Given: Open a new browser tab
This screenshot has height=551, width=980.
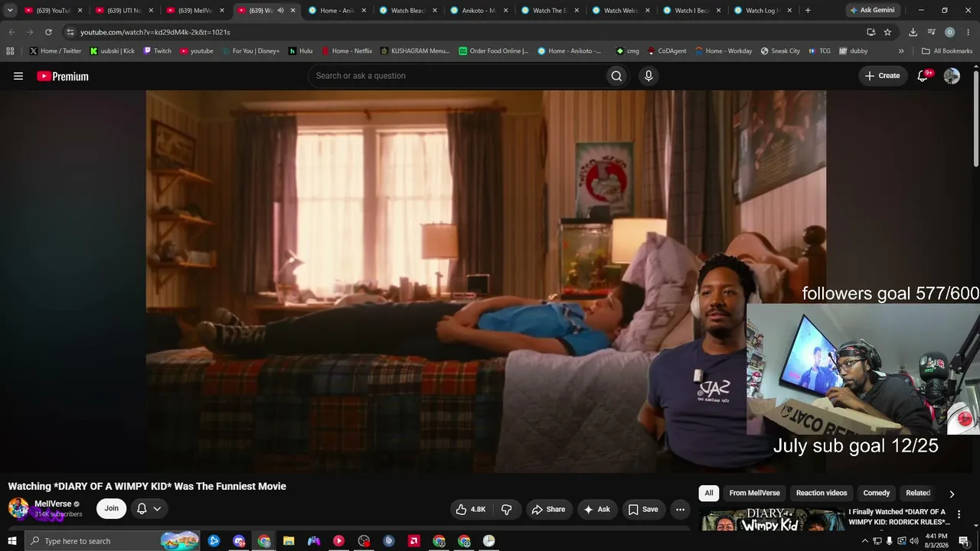Looking at the screenshot, I should click(808, 11).
